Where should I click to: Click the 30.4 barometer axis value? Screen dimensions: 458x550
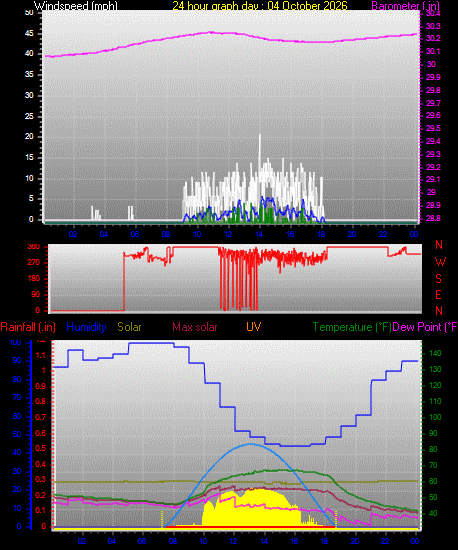(433, 13)
